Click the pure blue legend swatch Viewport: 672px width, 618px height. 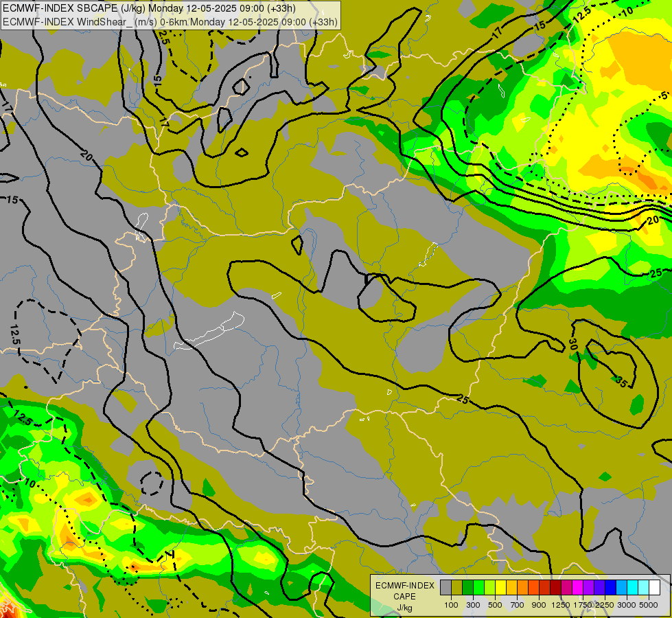click(610, 588)
